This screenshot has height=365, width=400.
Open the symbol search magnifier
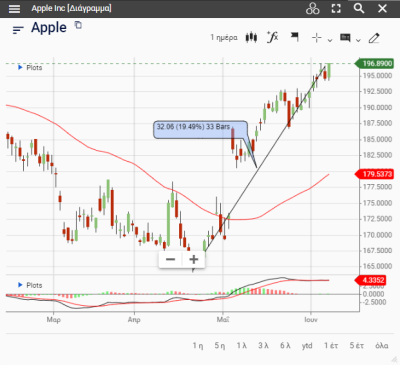tap(359, 8)
